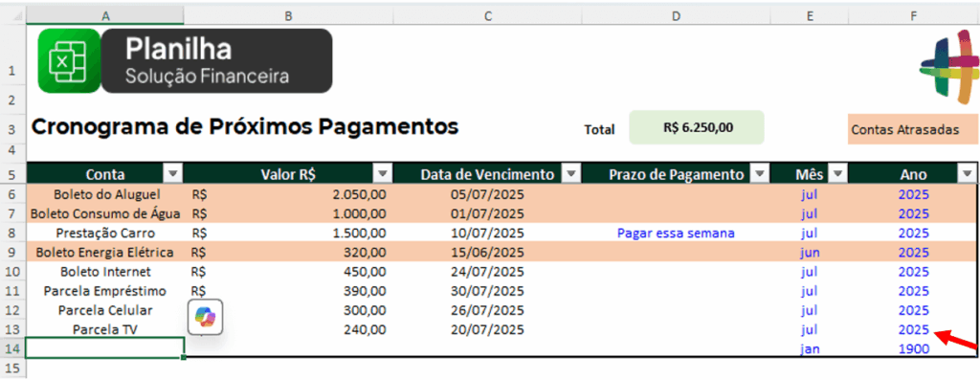Select the Prestação Carro cell
980x380 pixels.
(x=105, y=234)
